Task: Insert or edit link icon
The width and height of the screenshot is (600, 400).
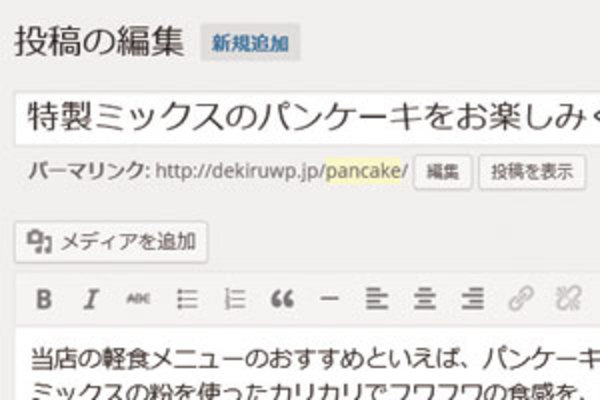Action: tap(521, 298)
